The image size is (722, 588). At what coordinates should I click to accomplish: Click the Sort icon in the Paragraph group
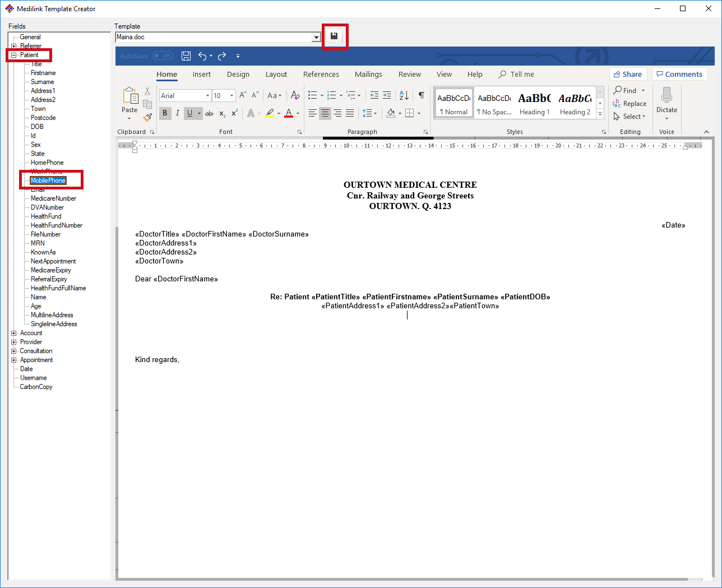click(x=404, y=95)
